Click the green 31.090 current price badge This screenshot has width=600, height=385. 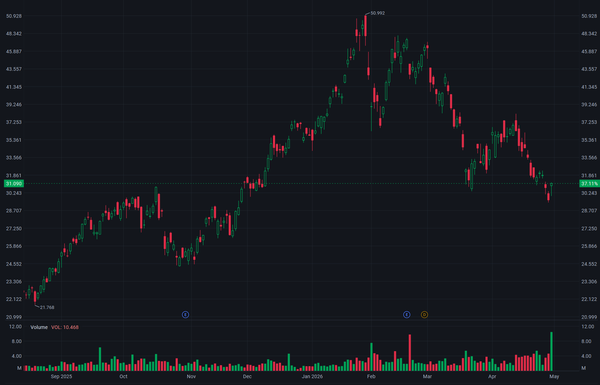(x=14, y=184)
